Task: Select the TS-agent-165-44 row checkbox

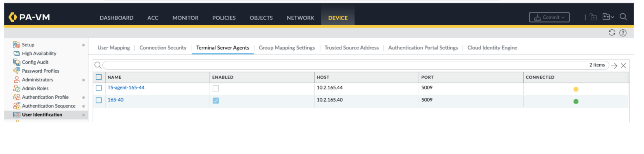Action: click(99, 88)
